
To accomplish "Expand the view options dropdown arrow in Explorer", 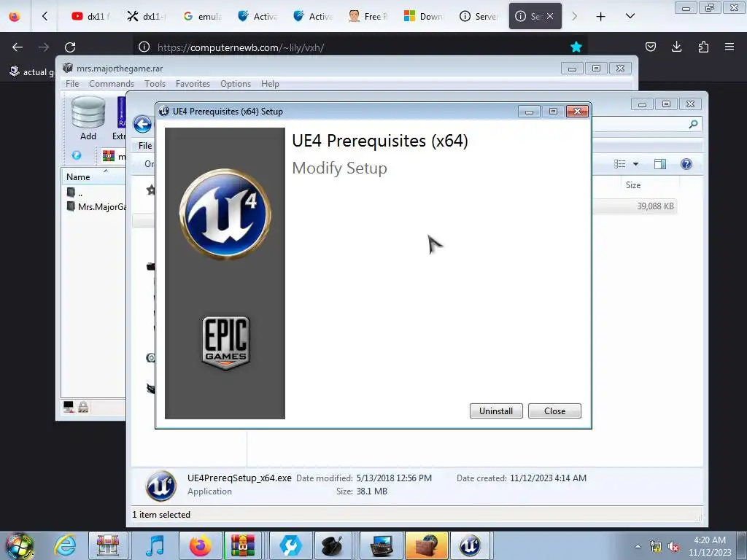I will [x=635, y=164].
